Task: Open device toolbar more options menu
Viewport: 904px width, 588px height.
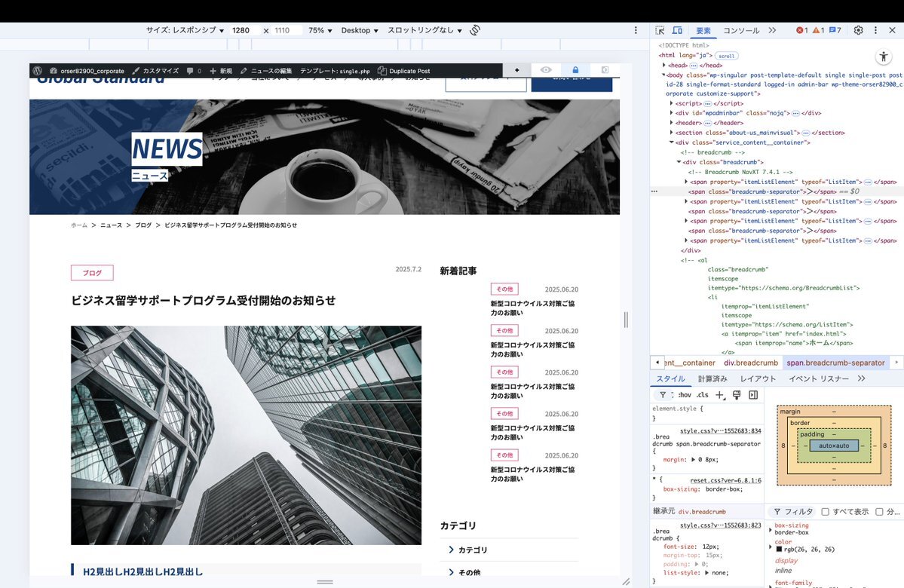Action: 636,30
